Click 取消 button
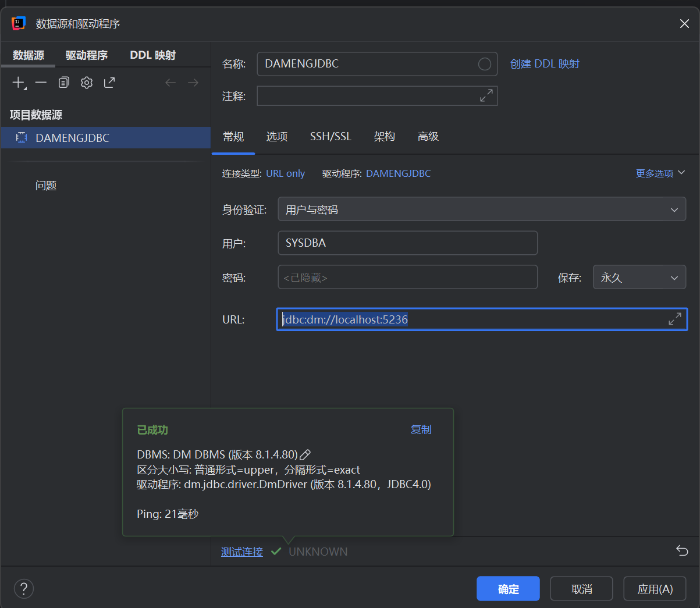Image resolution: width=700 pixels, height=608 pixels. point(581,589)
